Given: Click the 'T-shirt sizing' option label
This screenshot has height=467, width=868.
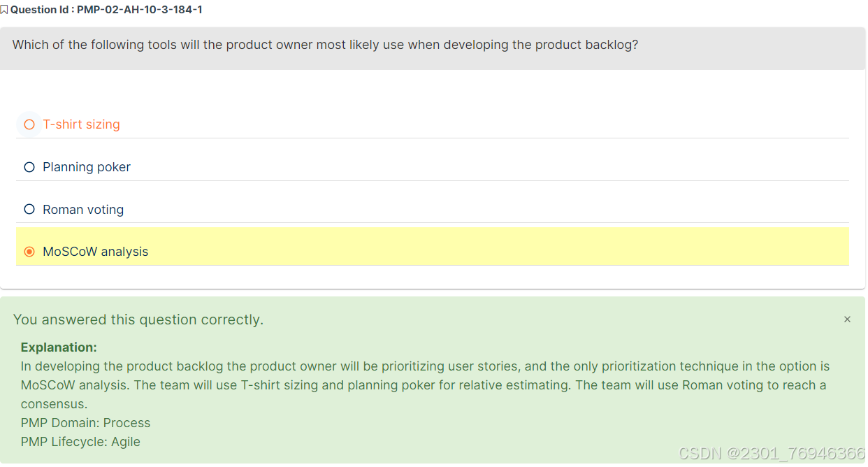Looking at the screenshot, I should (81, 124).
